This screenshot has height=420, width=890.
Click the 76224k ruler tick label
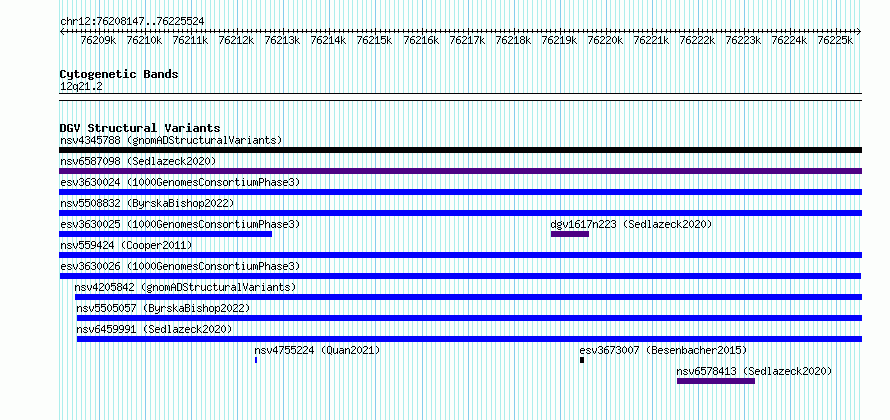pyautogui.click(x=790, y=41)
